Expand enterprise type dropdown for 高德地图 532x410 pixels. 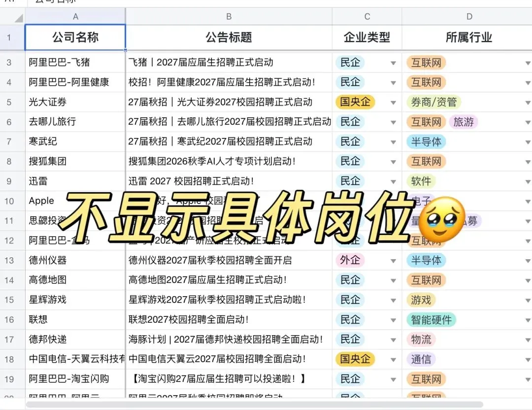point(393,281)
